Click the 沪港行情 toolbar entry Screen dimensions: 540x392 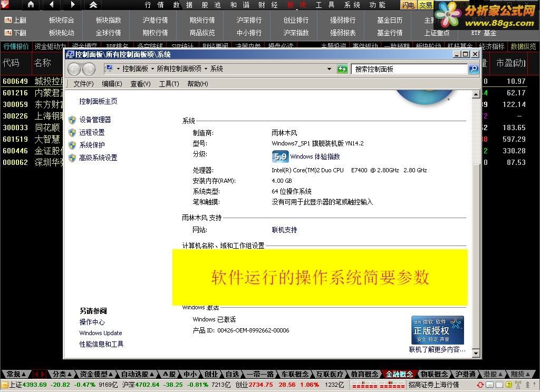(156, 21)
